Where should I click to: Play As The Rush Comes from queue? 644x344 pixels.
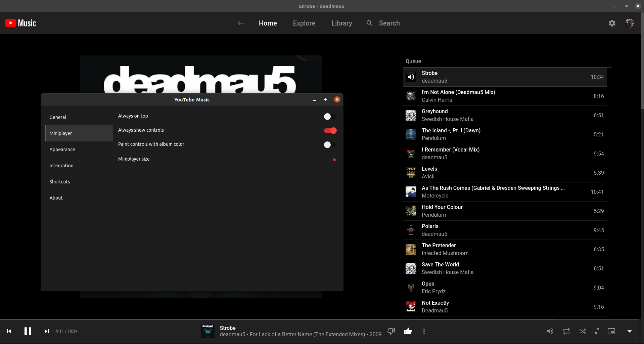click(x=505, y=192)
